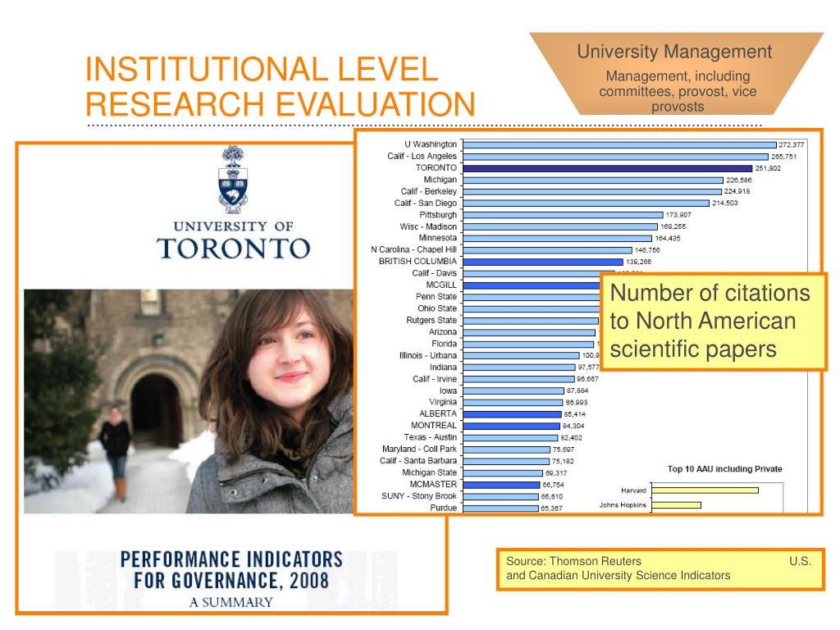The height and width of the screenshot is (630, 840).
Task: Click the value 169,255
Action: click(673, 226)
